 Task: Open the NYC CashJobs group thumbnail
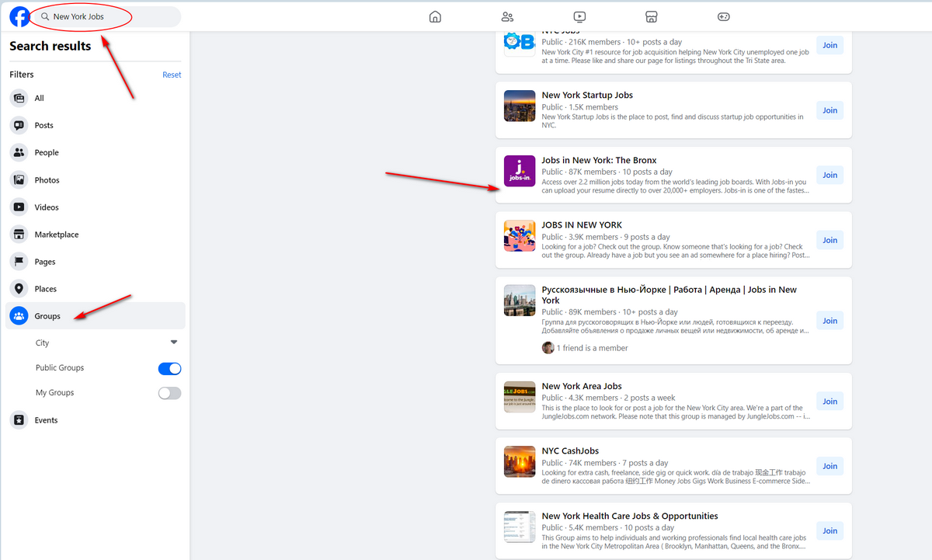tap(520, 461)
